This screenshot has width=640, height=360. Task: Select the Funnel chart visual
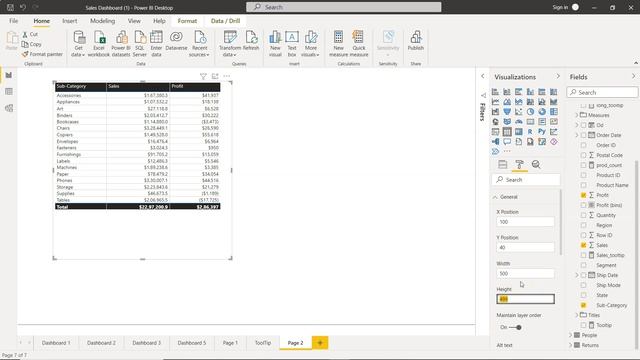pyautogui.click(x=507, y=111)
